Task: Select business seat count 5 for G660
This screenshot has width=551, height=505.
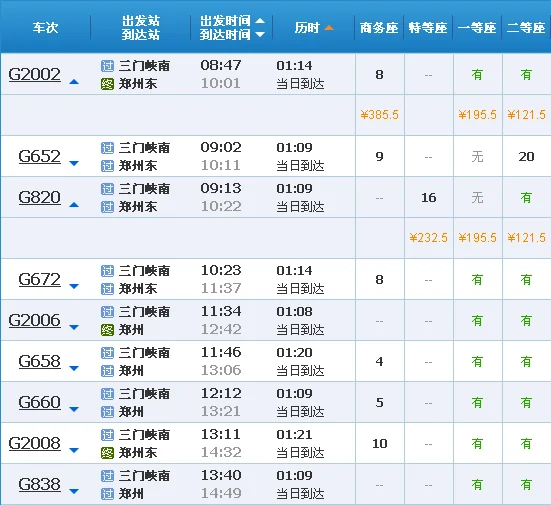Action: pos(379,402)
